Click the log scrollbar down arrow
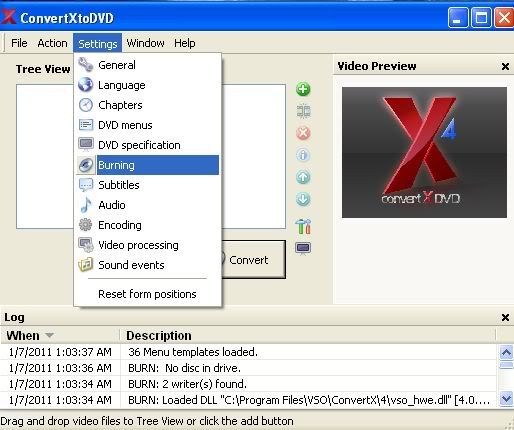This screenshot has height=430, width=514. click(x=506, y=399)
